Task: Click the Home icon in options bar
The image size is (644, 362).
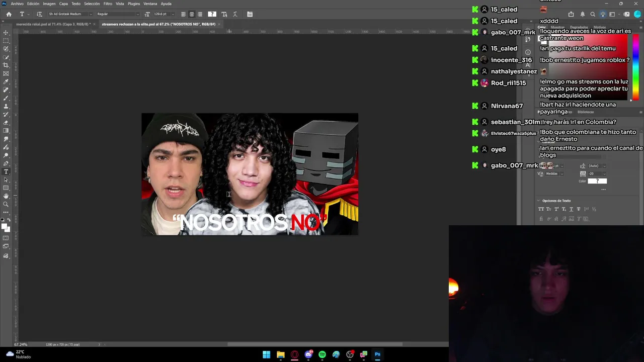Action: [x=9, y=14]
